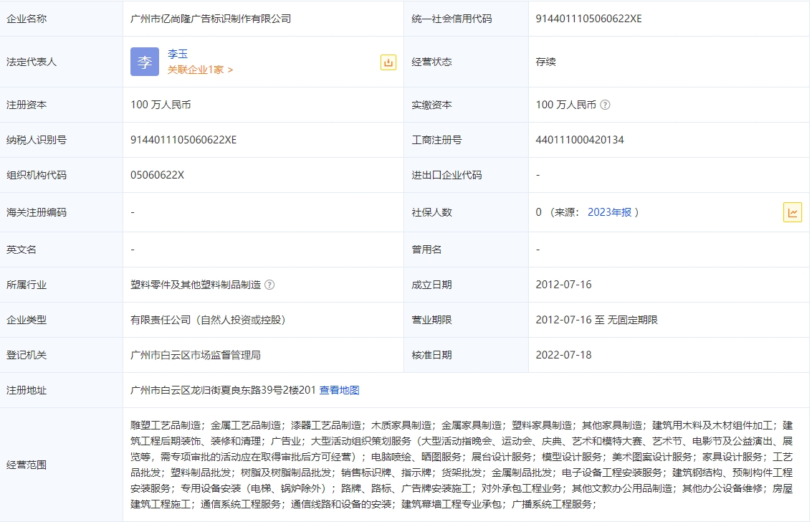Viewport: 812px width, 522px height.
Task: Click industry text 塑料零件及其他塑料制品制造
Action: pyautogui.click(x=195, y=285)
